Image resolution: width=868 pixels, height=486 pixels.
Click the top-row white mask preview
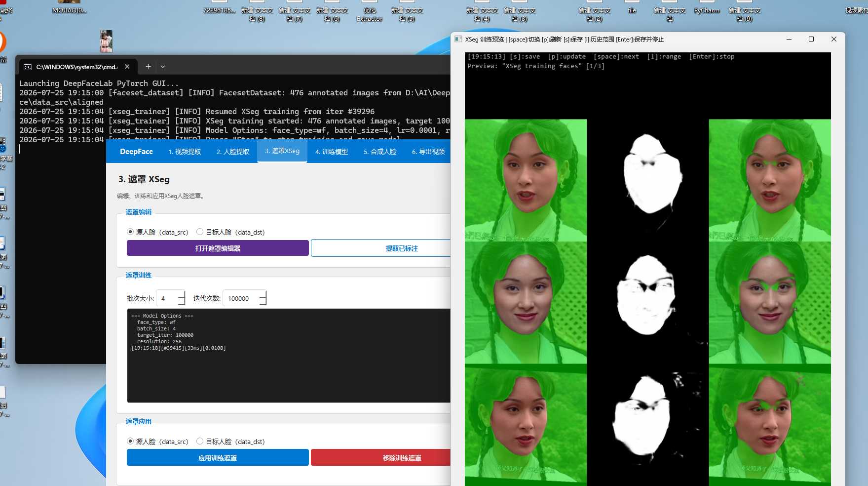648,180
